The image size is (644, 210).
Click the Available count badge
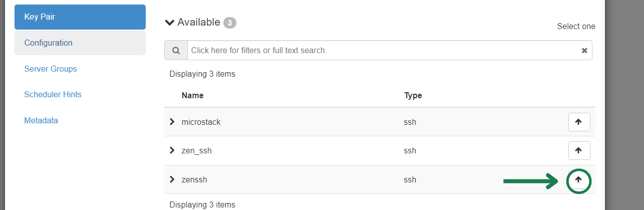(229, 23)
